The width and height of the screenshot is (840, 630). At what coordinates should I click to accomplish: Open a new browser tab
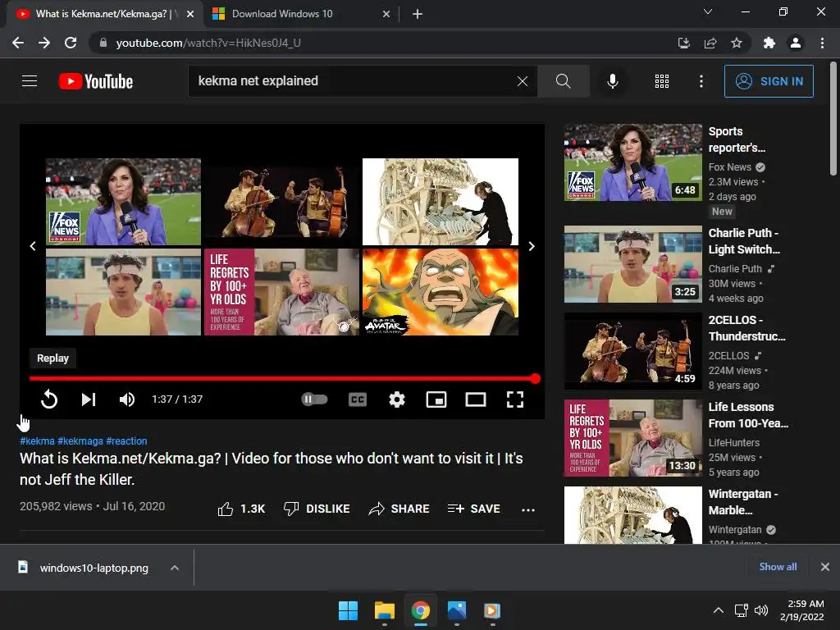tap(418, 14)
